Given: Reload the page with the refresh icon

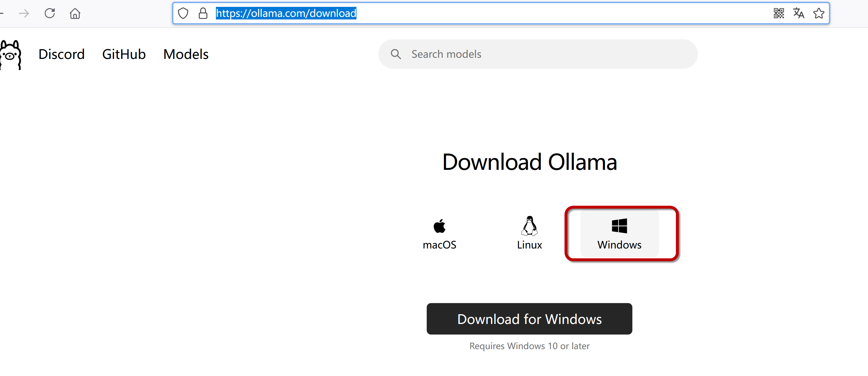Looking at the screenshot, I should pos(50,13).
